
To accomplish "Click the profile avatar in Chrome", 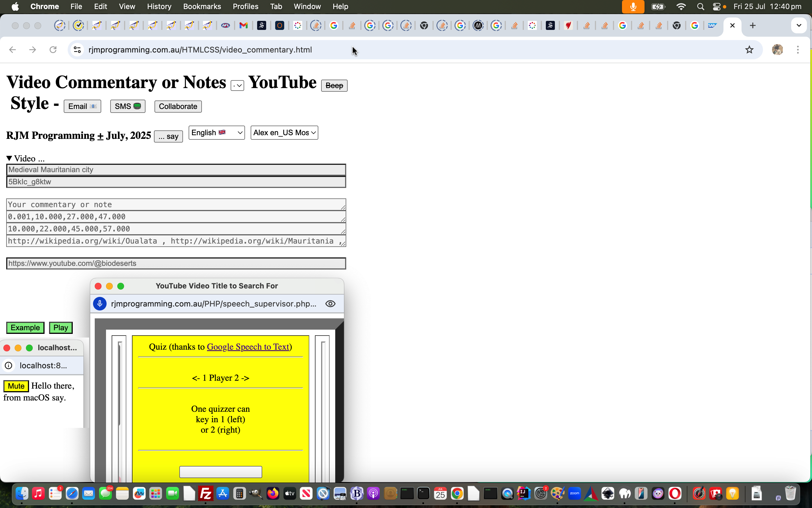I will pyautogui.click(x=777, y=50).
